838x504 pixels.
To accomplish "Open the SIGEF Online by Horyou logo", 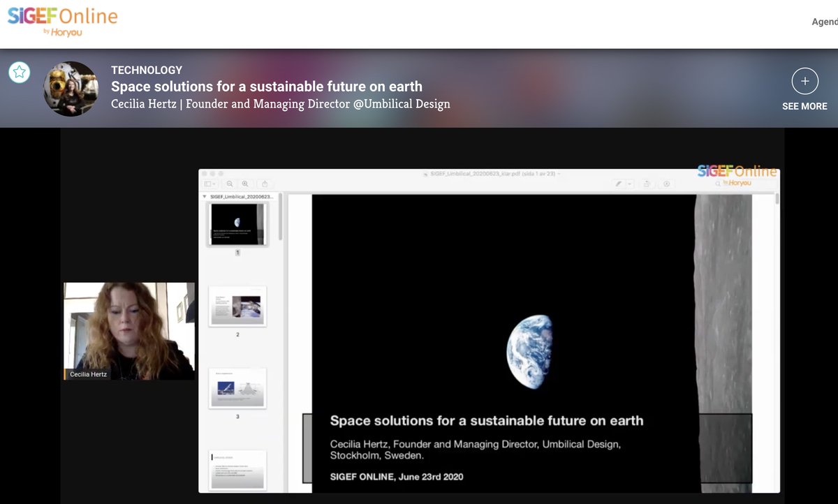I will click(63, 21).
